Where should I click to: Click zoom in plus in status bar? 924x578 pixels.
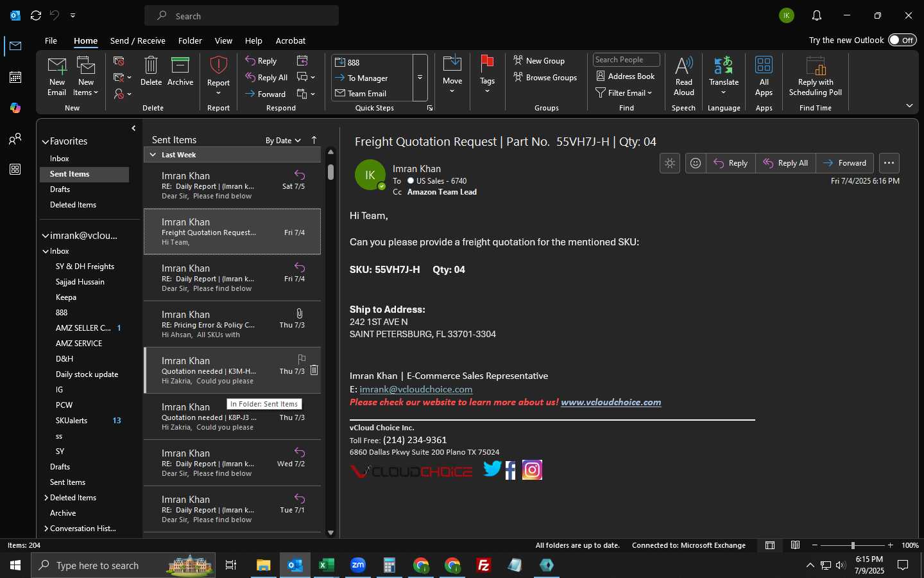(890, 545)
